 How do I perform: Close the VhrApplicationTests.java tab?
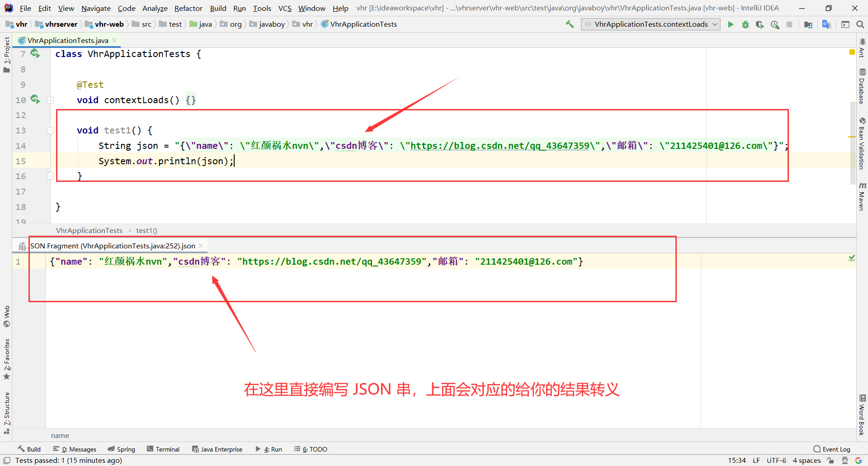tap(115, 40)
